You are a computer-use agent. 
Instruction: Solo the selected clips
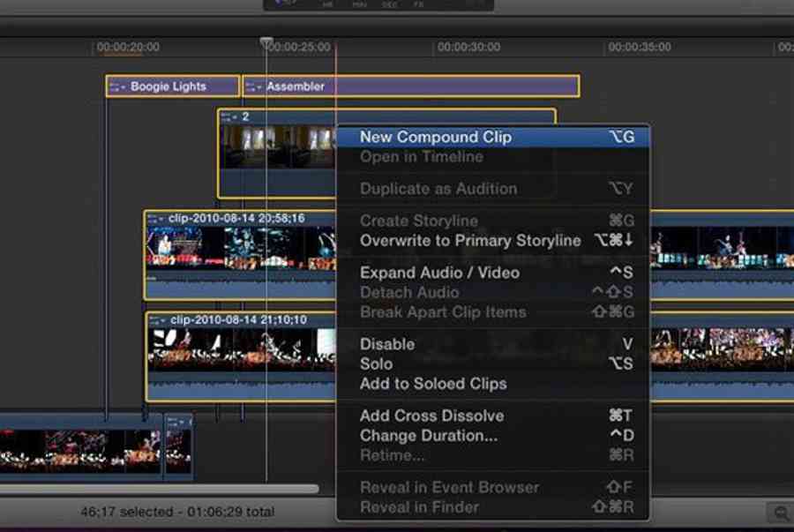(x=376, y=363)
